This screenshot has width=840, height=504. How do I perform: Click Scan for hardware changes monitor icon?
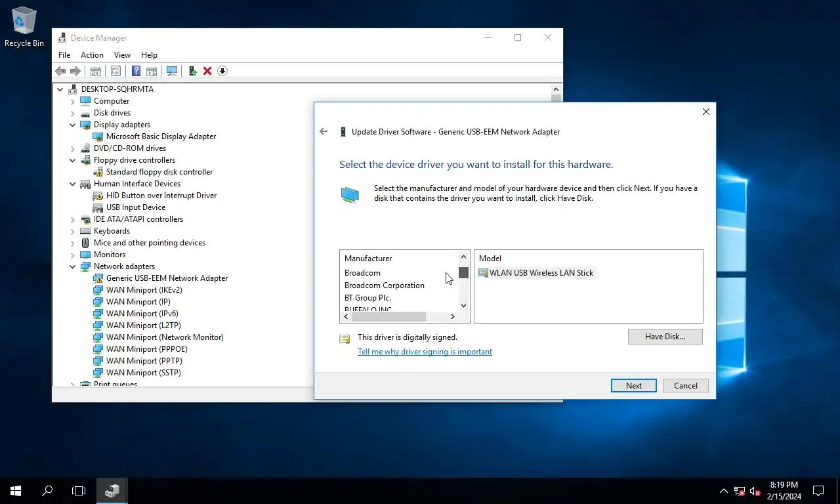tap(172, 71)
